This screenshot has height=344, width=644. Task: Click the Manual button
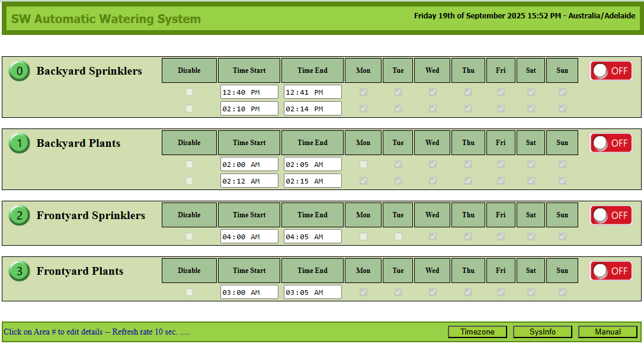click(607, 332)
